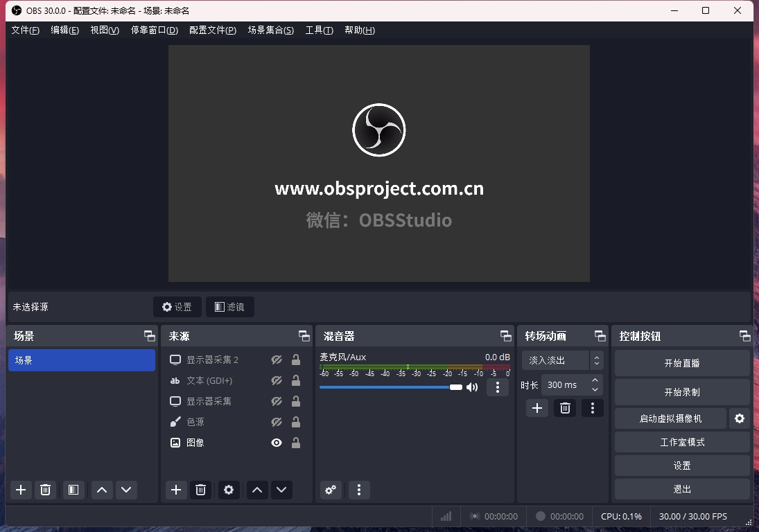This screenshot has height=532, width=759.
Task: Select the 图像 source row
Action: pyautogui.click(x=236, y=443)
